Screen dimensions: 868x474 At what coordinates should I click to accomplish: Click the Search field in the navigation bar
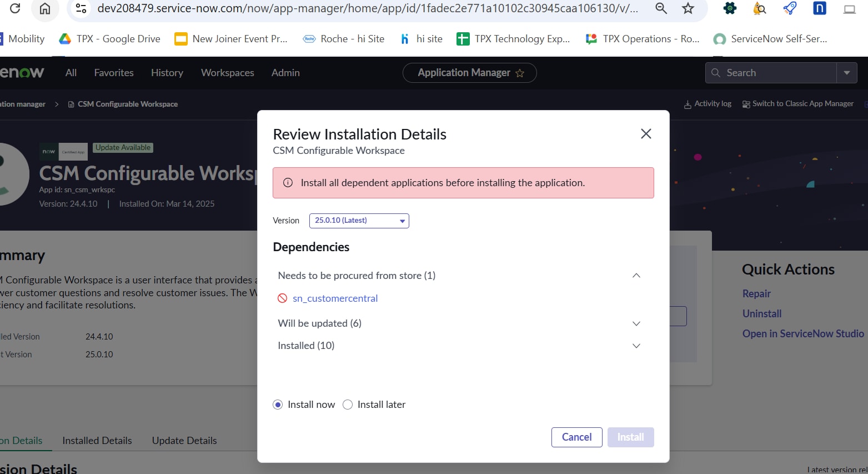click(x=772, y=72)
